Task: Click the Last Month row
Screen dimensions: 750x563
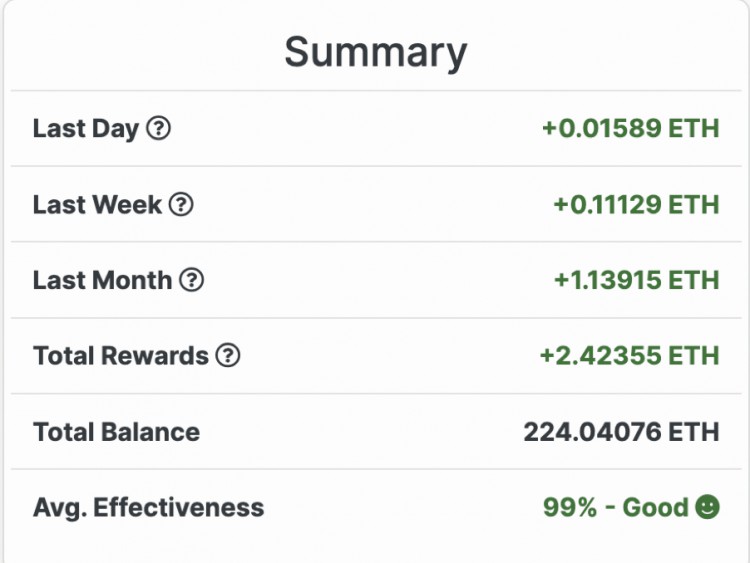Action: pyautogui.click(x=376, y=280)
